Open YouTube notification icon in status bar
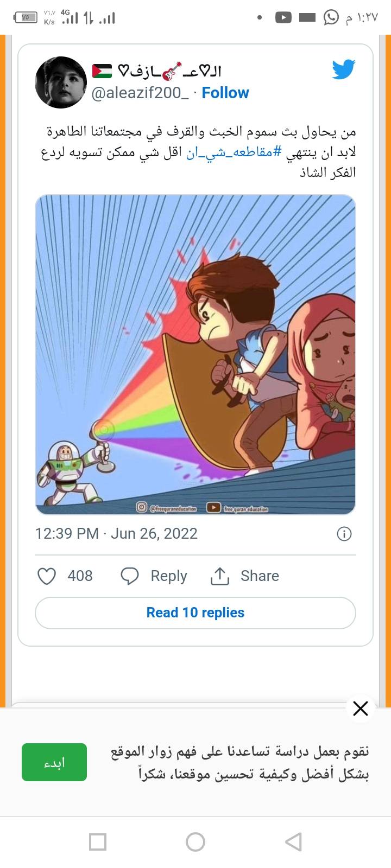 pos(283,18)
